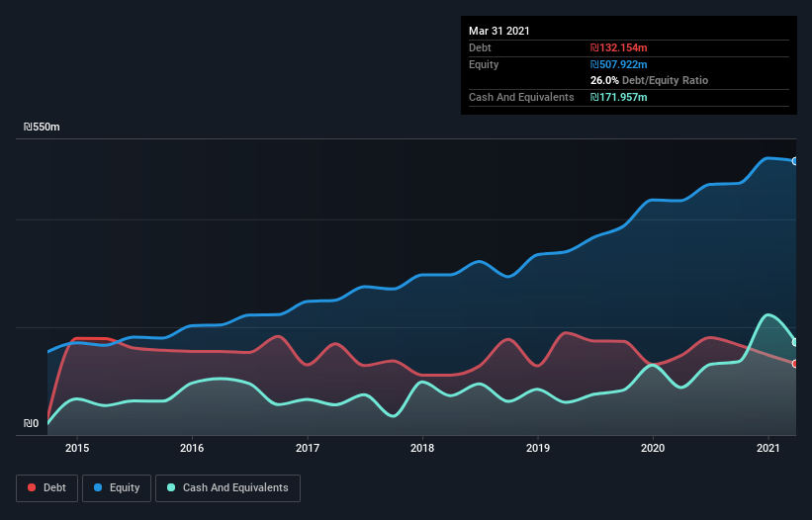Click the 26.0% Debt/Equity Ratio text
Image resolution: width=812 pixels, height=520 pixels.
point(650,80)
